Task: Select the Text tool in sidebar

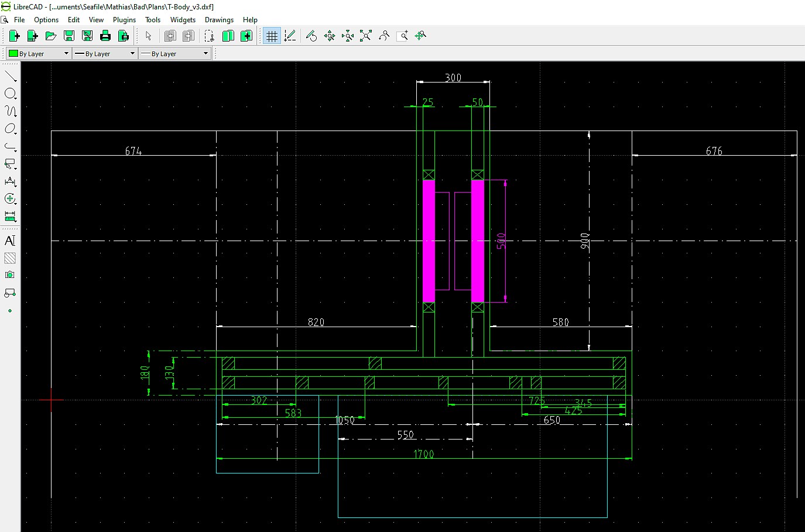Action: (x=10, y=241)
